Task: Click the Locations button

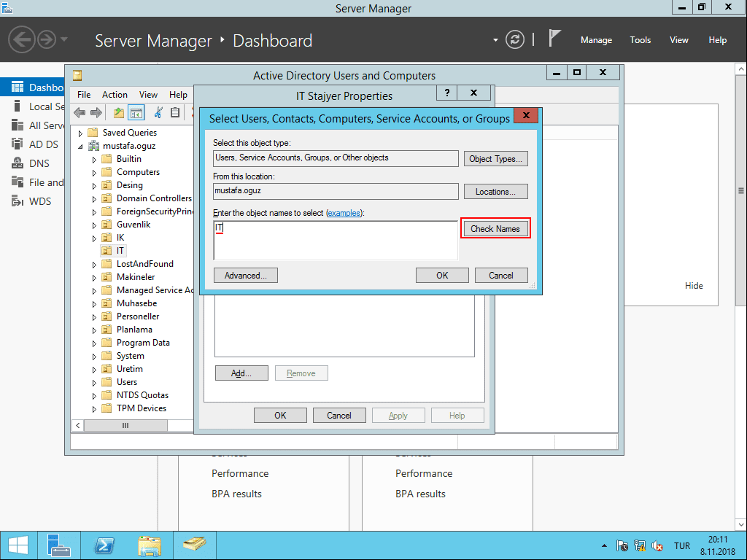Action: tap(495, 192)
